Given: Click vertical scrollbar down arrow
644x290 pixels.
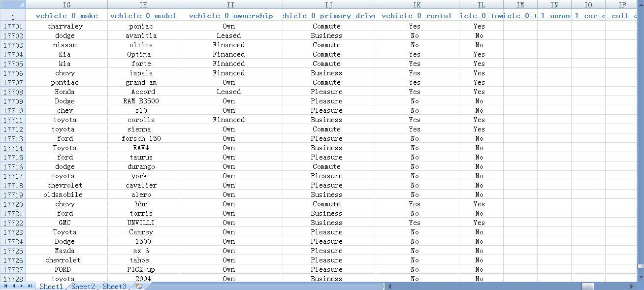Looking at the screenshot, I should pos(640,278).
